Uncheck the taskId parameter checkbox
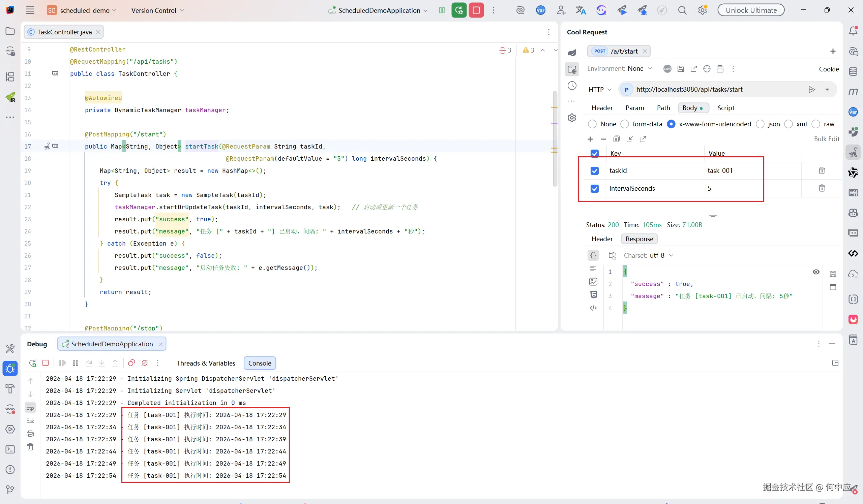The height and width of the screenshot is (504, 863). coord(595,171)
